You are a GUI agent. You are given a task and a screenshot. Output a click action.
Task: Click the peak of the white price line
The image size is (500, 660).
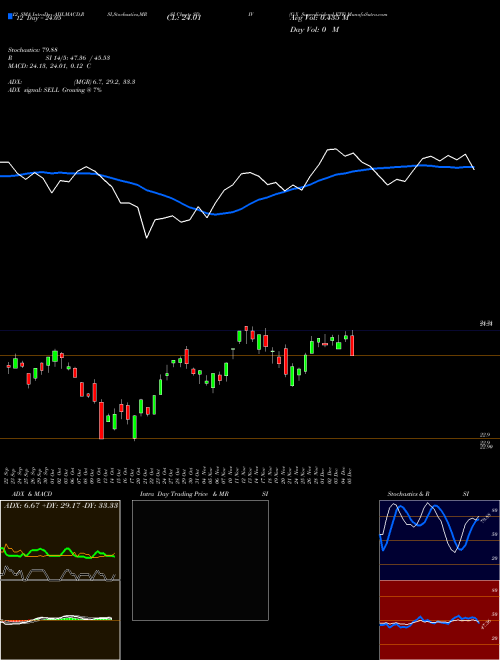333,149
